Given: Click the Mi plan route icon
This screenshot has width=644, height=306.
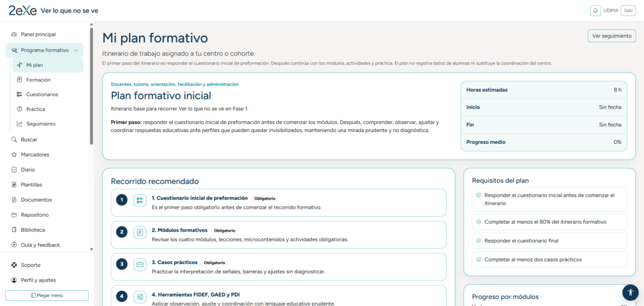Looking at the screenshot, I should tap(19, 65).
